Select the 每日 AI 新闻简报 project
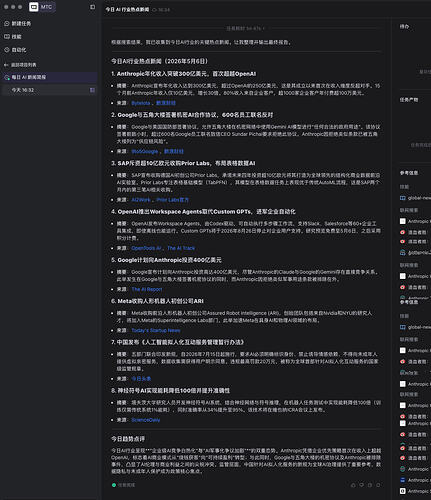431x500 pixels. click(x=49, y=77)
